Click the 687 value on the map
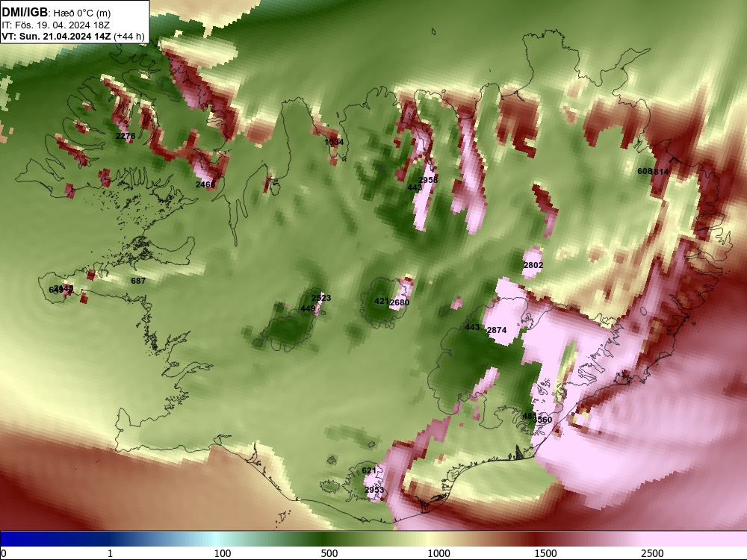Screen dimensions: 747x560 [x=138, y=281]
